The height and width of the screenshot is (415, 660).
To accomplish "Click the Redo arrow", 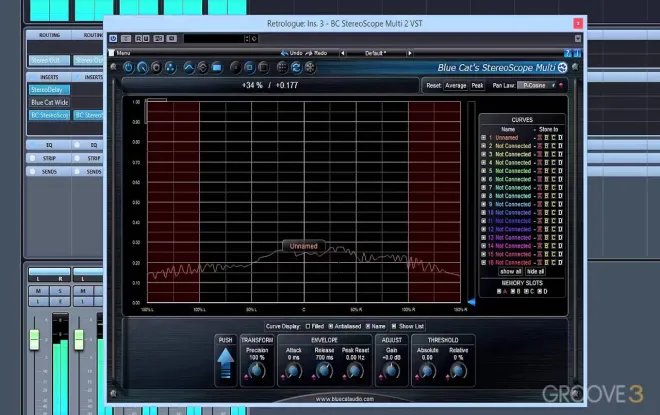I will 309,53.
